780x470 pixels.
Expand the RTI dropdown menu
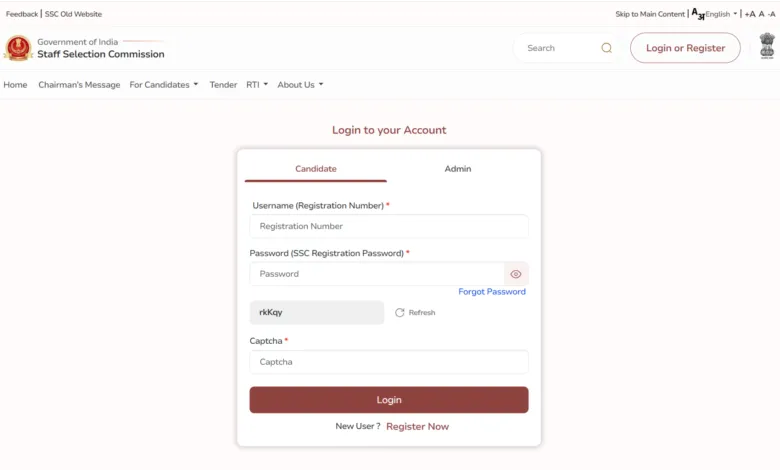click(257, 85)
